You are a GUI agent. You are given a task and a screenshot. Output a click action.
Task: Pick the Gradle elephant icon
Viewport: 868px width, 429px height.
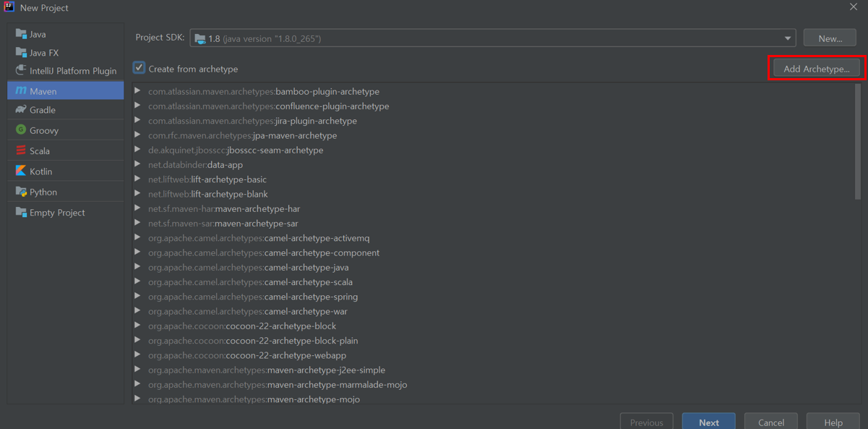[21, 110]
